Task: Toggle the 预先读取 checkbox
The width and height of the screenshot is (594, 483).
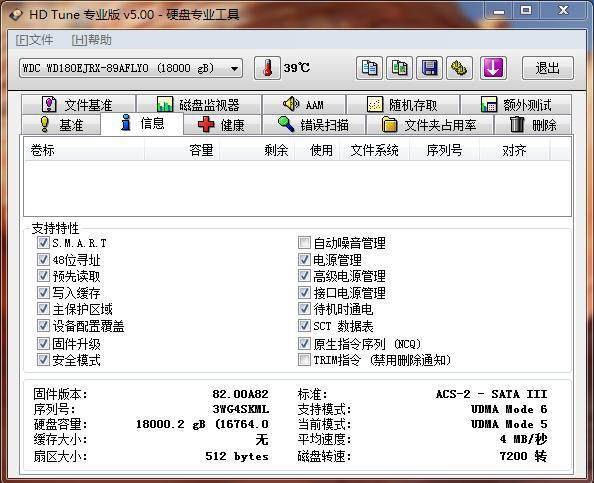Action: tap(43, 276)
